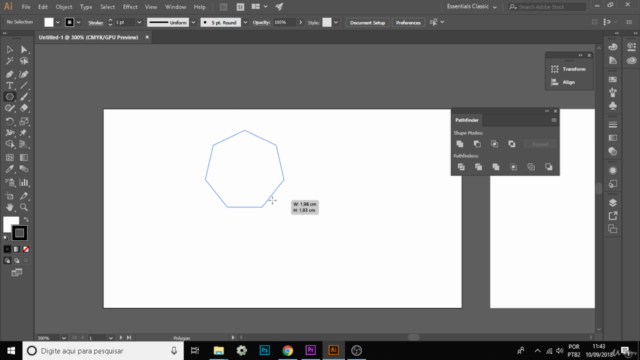The height and width of the screenshot is (360, 640).
Task: Select the Direct Selection tool
Action: pyautogui.click(x=24, y=49)
